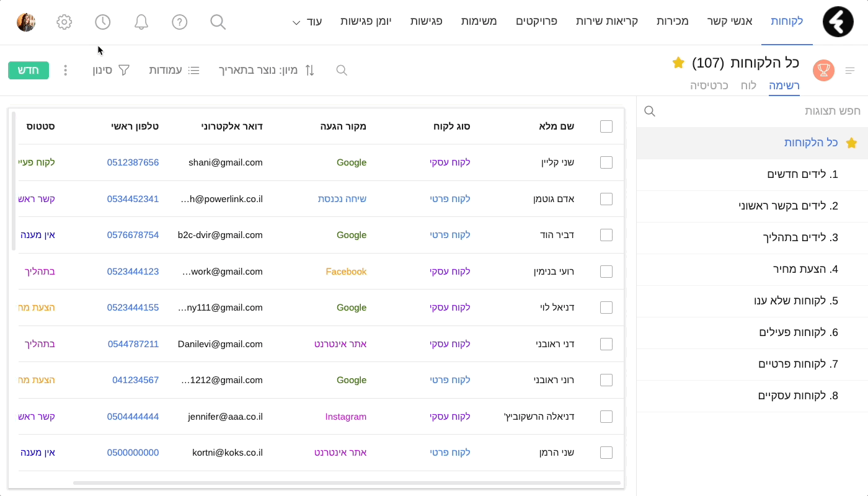Check the row for דביר הוד

[x=606, y=235]
